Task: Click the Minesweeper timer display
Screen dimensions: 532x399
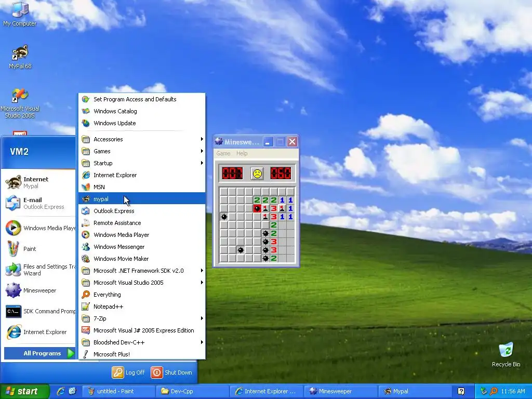Action: 281,174
